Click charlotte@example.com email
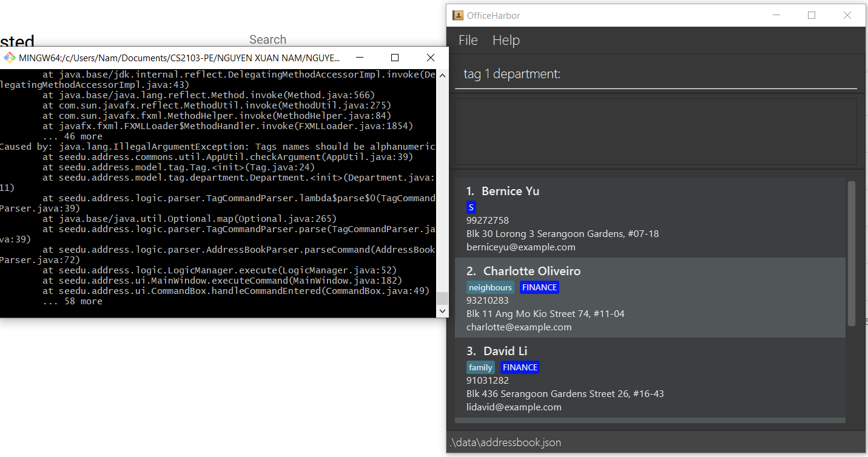The image size is (868, 457). pos(519,327)
